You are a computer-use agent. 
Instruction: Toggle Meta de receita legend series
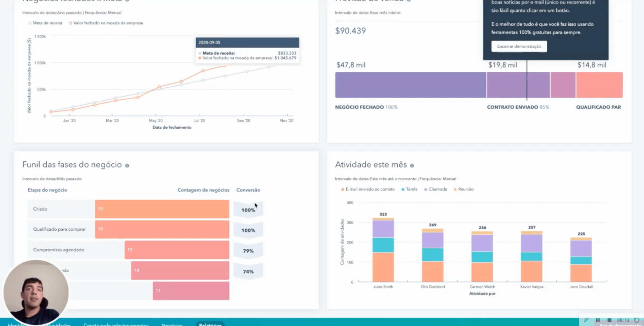click(45, 23)
